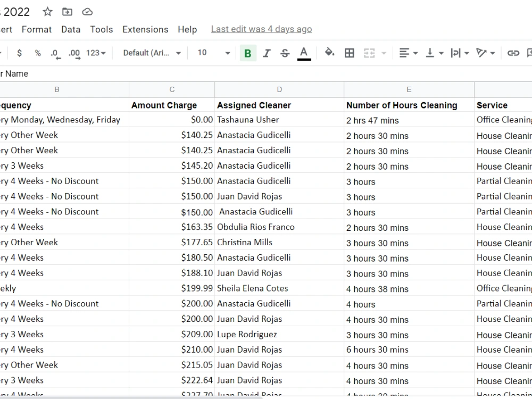532x399 pixels.
Task: Select cell with $222.64
Action: pos(172,380)
